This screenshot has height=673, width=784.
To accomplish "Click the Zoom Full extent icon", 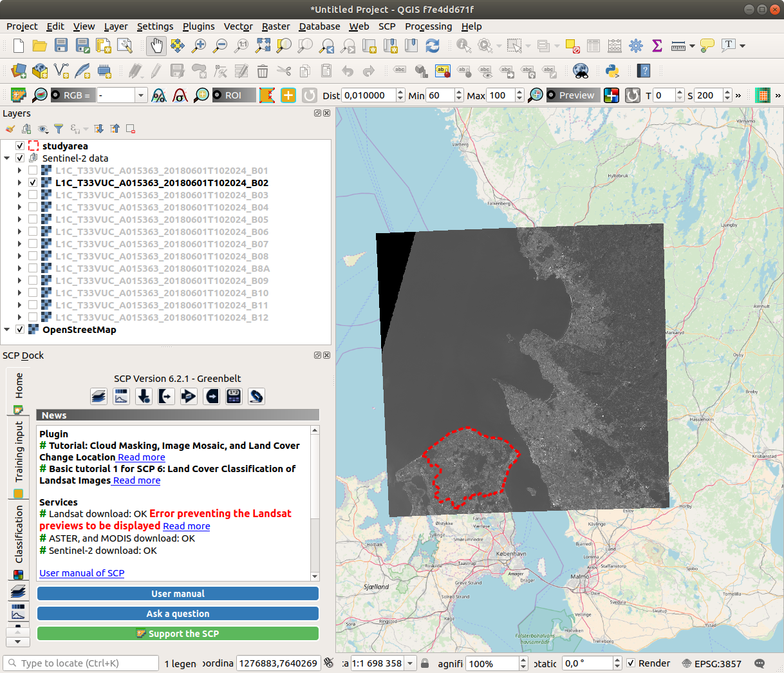I will (263, 46).
